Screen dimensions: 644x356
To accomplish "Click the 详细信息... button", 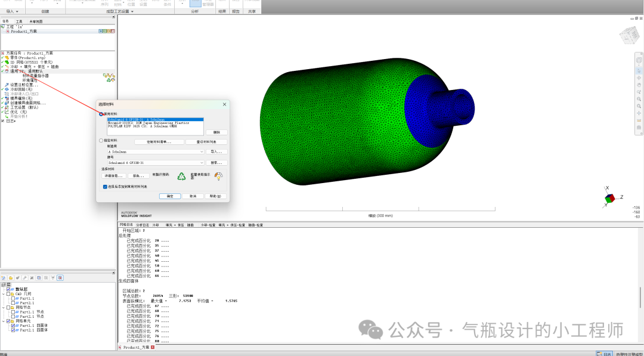I will (114, 176).
